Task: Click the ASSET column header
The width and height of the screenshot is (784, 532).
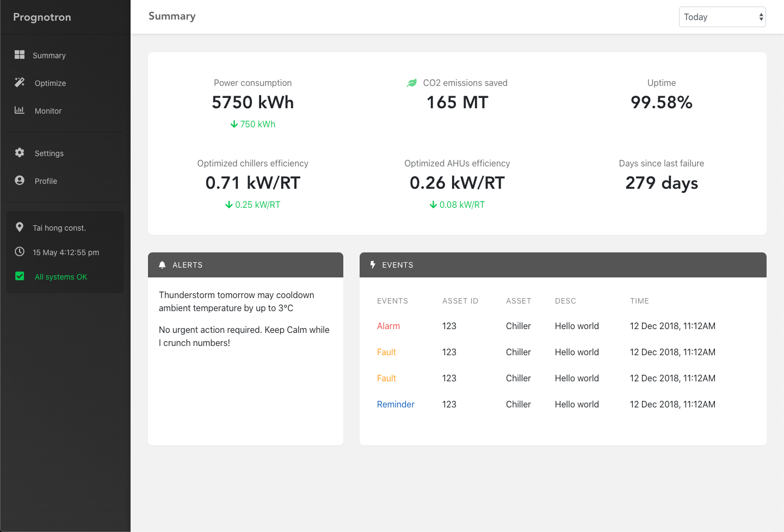Action: point(518,301)
